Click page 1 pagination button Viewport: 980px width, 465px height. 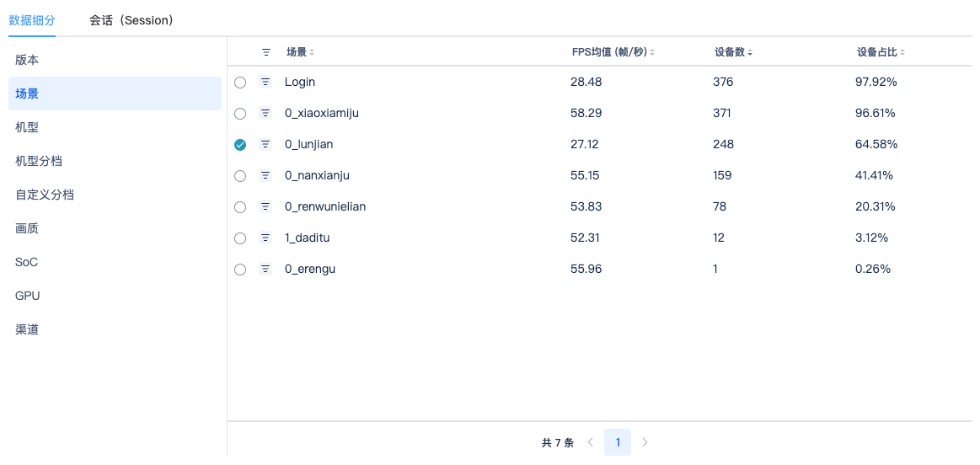coord(618,442)
